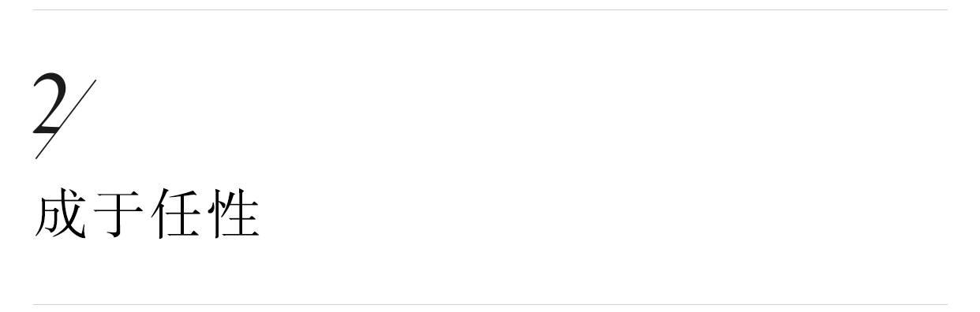This screenshot has width=980, height=312.
Task: Click the left end of the top divider
Action: 36,10
